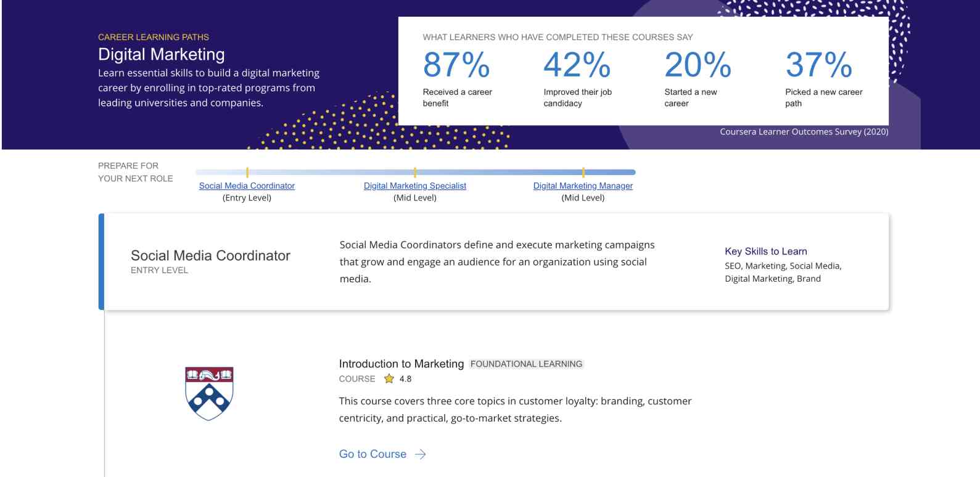Click the Coursera Learner Outcomes Survey (2020) text
Screen dimensions: 980x477
coord(804,131)
